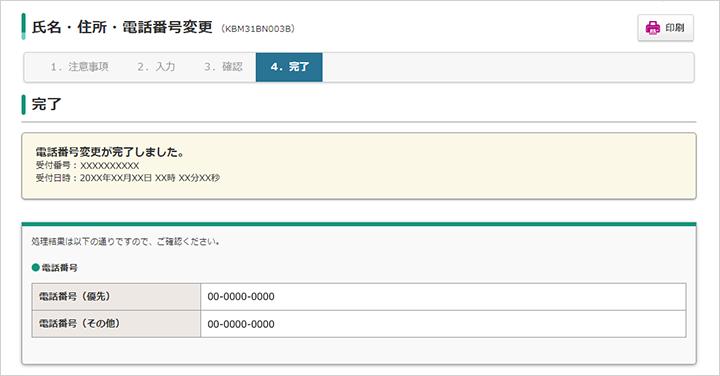The width and height of the screenshot is (720, 376).
Task: Select step 4. 完了 tab
Action: pos(289,67)
